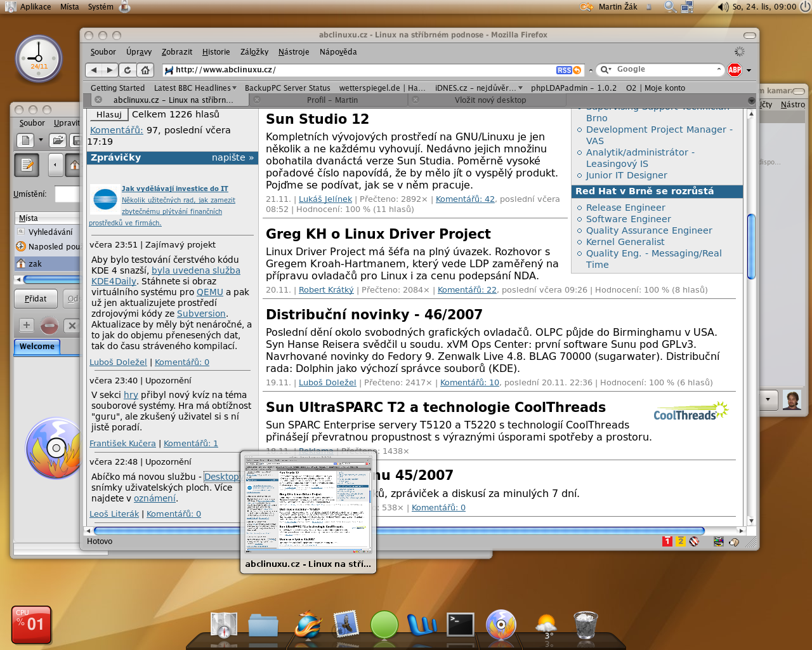812x650 pixels.
Task: Open the Soubor menu in Firefox
Action: [x=103, y=52]
